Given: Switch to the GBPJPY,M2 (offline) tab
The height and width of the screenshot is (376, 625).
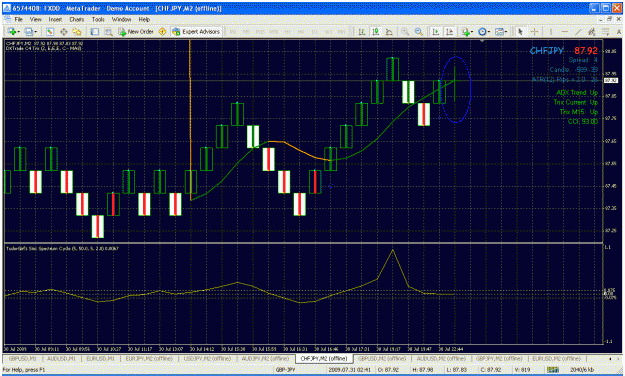Looking at the screenshot, I should (x=499, y=358).
